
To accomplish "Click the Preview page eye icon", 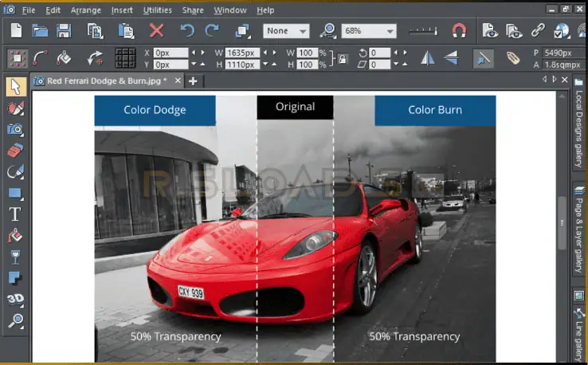I will coord(490,31).
